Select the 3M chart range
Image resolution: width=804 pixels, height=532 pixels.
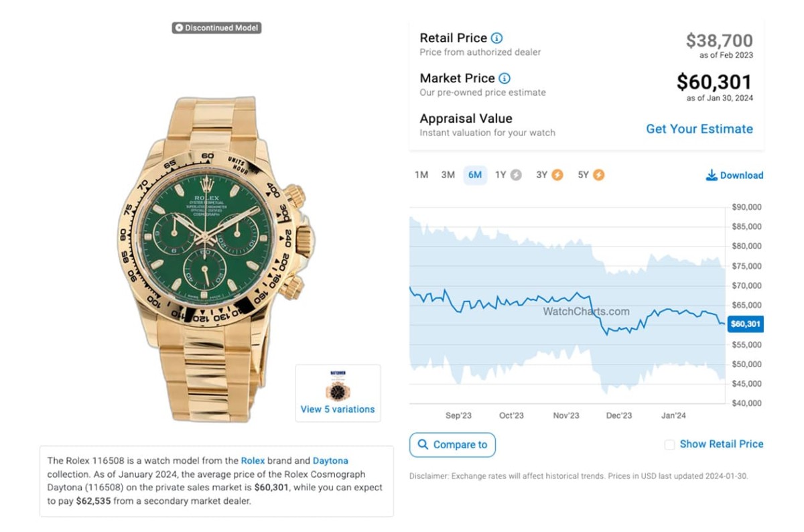(448, 176)
